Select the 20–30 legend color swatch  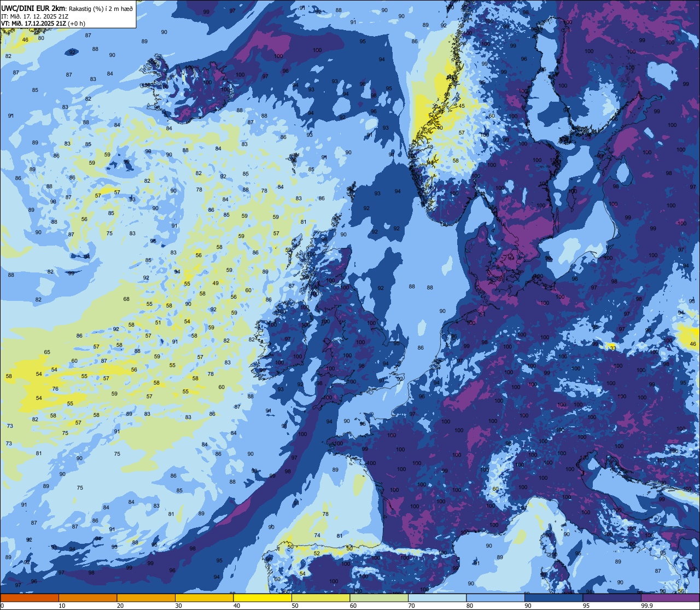tap(146, 597)
